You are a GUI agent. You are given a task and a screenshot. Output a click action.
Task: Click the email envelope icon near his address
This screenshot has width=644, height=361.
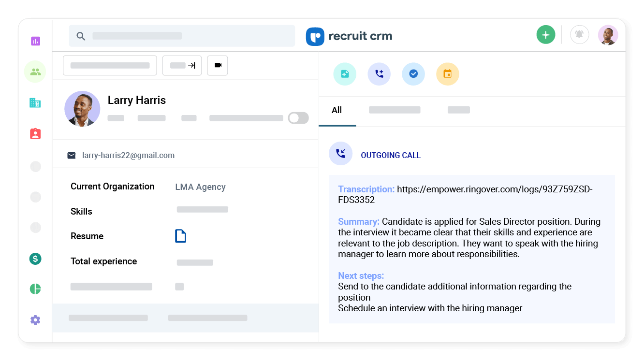coord(72,155)
